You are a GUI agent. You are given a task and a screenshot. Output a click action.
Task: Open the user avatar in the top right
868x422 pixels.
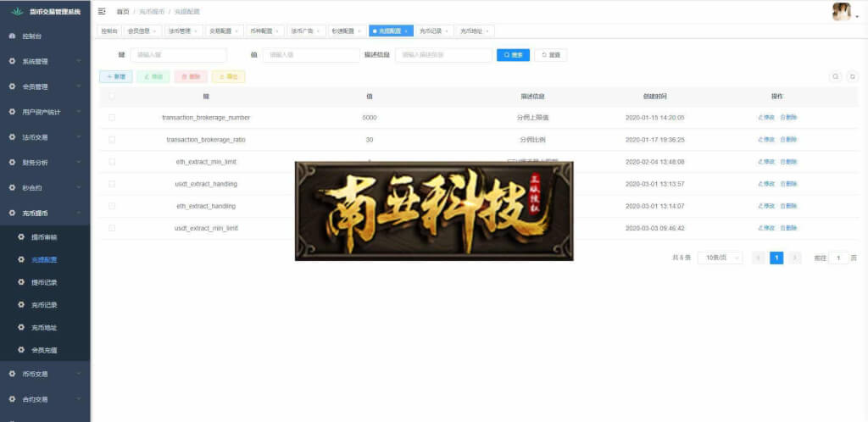(842, 12)
